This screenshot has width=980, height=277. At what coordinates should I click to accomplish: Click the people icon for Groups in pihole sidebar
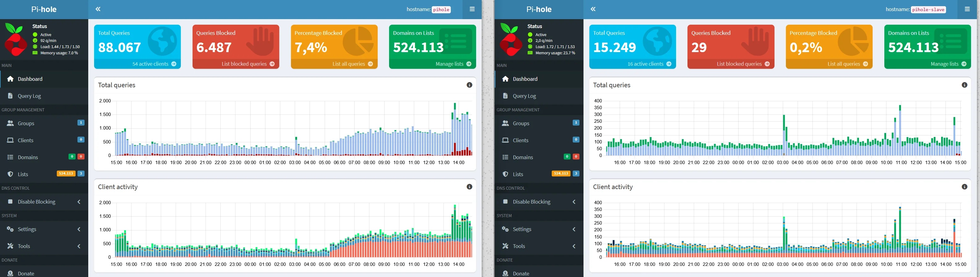click(10, 123)
